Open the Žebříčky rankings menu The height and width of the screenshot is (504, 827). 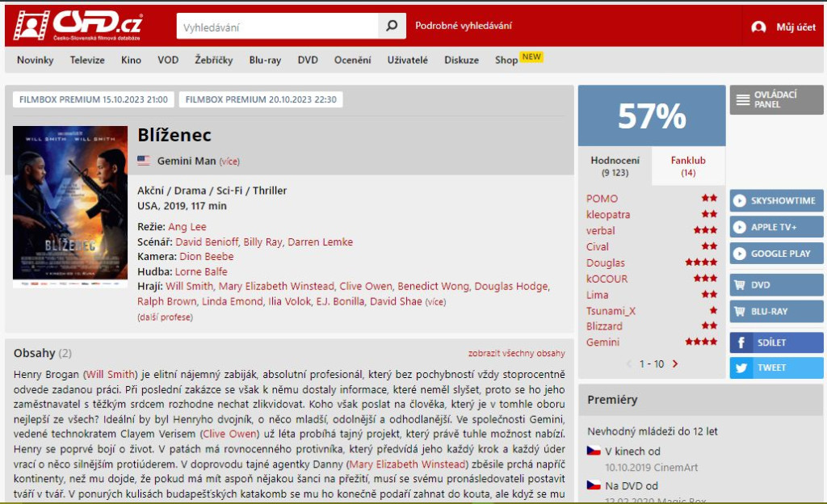coord(213,60)
